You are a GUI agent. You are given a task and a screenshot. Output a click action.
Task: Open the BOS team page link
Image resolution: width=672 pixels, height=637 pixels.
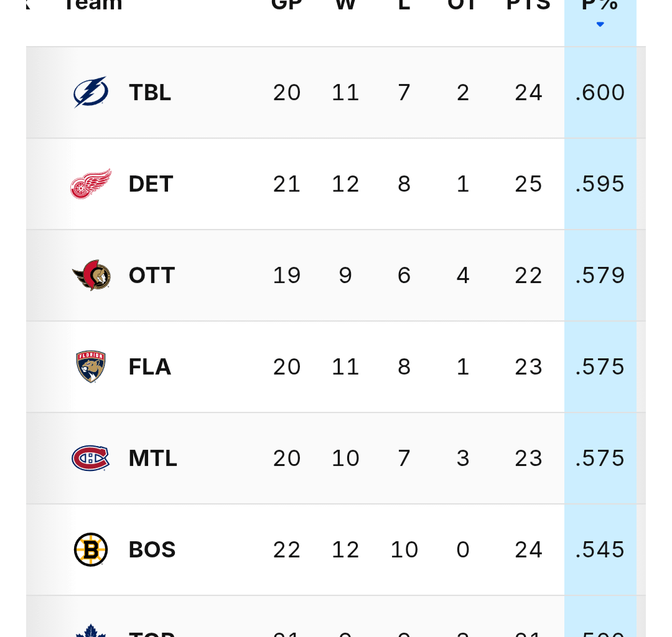point(152,550)
